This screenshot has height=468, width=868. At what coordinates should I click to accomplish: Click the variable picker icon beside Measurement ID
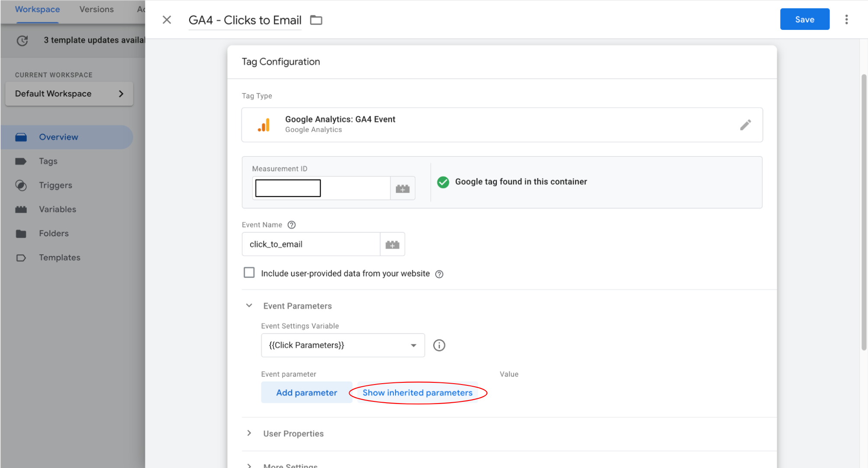click(x=402, y=189)
